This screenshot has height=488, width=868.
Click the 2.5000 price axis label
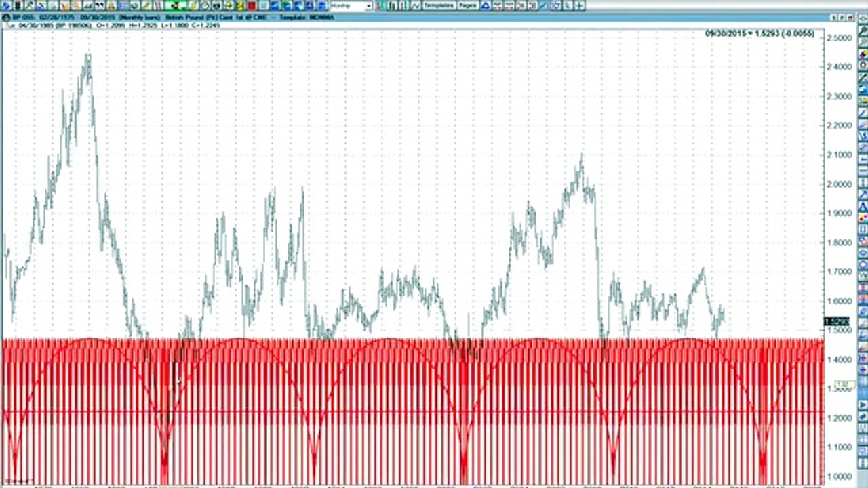pos(839,37)
